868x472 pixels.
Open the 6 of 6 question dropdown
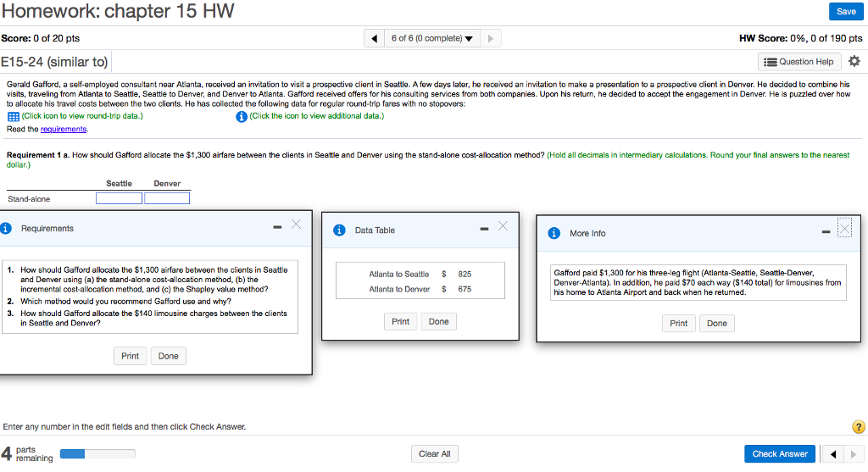coord(431,38)
